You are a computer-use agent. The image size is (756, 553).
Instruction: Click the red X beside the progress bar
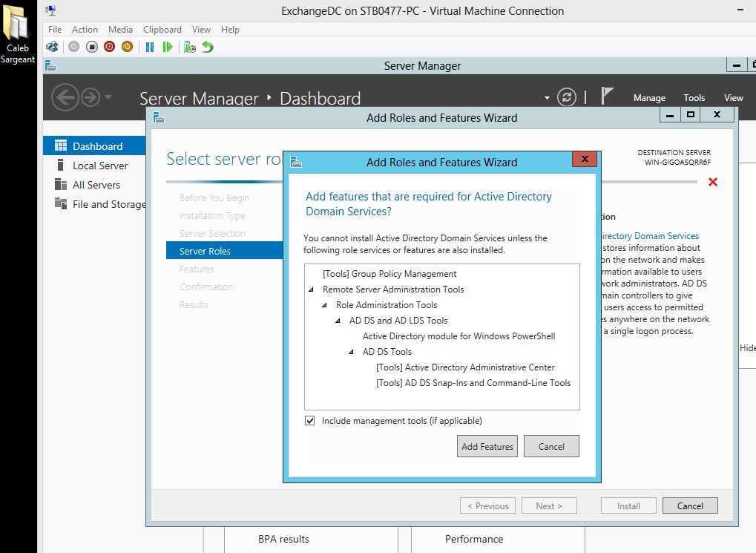pyautogui.click(x=713, y=182)
